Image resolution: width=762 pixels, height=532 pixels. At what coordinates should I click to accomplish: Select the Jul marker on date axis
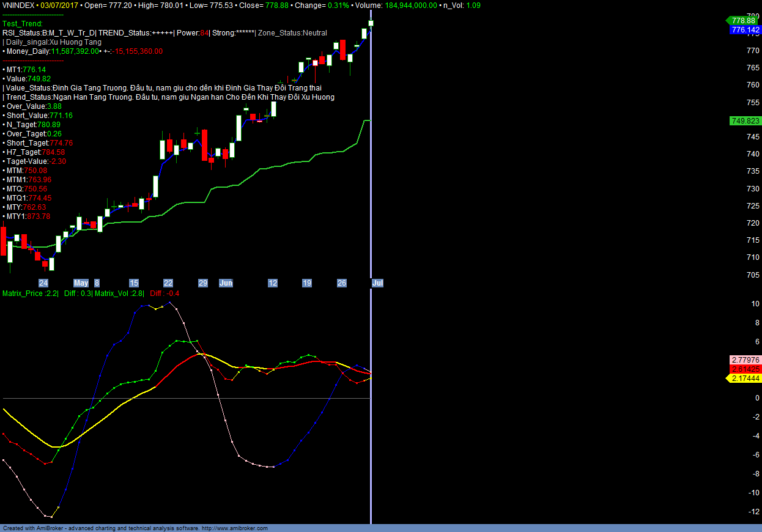(x=378, y=283)
